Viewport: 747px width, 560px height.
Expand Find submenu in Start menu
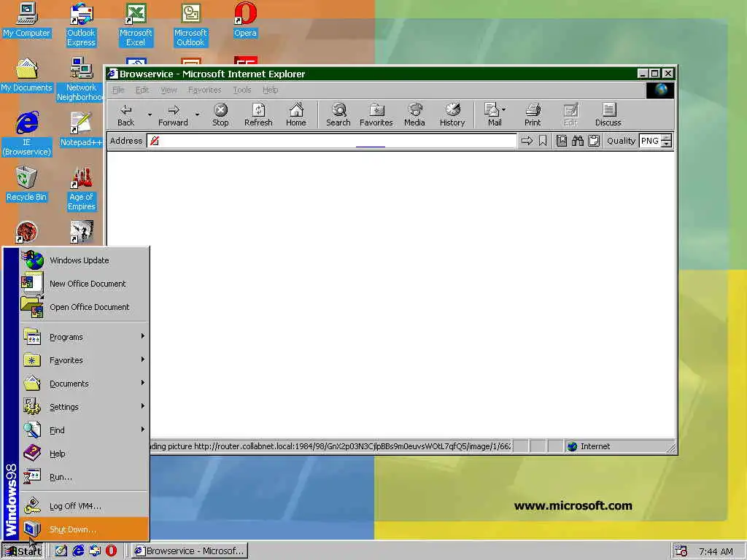click(84, 430)
